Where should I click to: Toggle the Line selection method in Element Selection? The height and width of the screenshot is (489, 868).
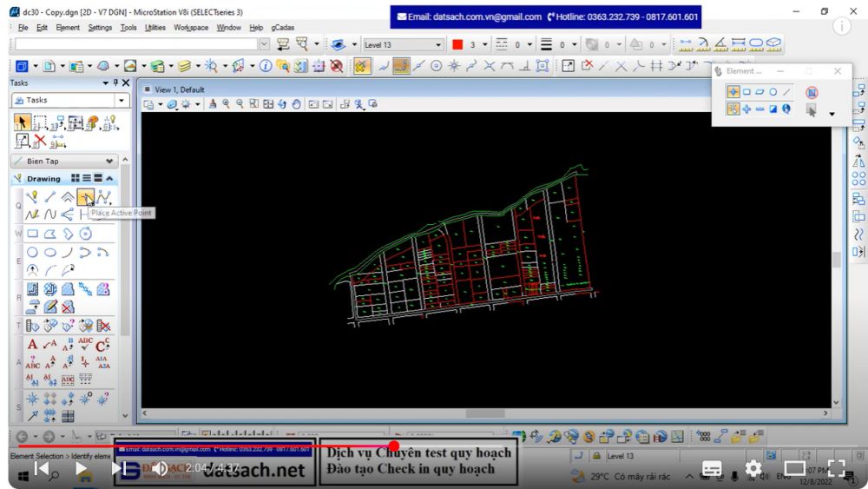(787, 92)
